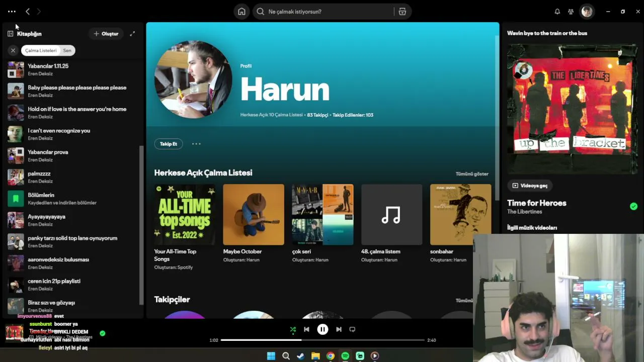
Task: Open the Ayayayayayaya playlist cover
Action: tap(16, 220)
